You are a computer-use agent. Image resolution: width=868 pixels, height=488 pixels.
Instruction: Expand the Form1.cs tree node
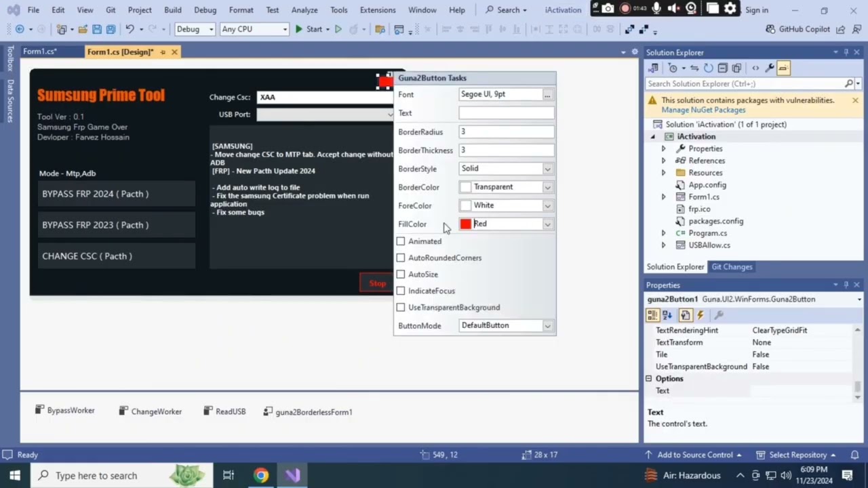point(663,197)
